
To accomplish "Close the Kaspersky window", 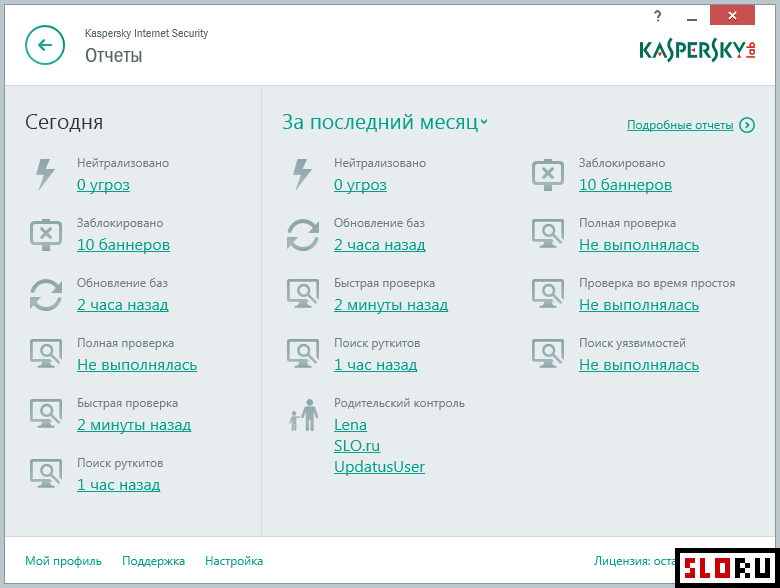I will coord(732,15).
